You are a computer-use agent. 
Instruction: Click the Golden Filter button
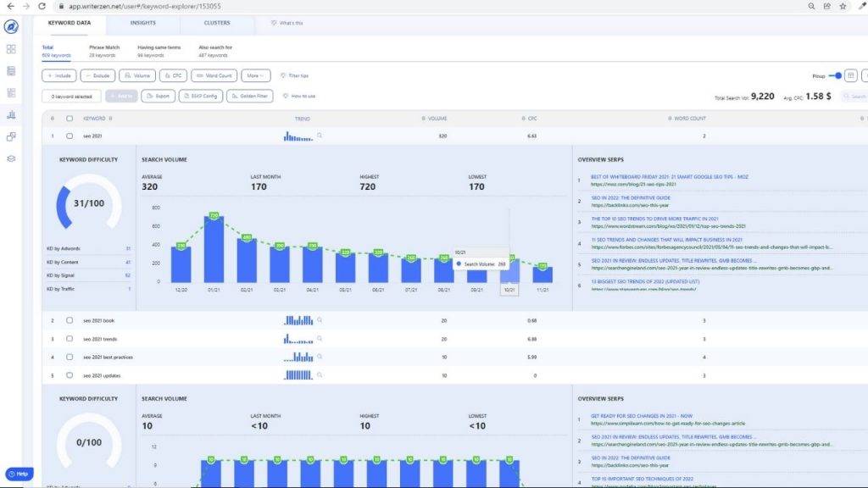pyautogui.click(x=250, y=96)
